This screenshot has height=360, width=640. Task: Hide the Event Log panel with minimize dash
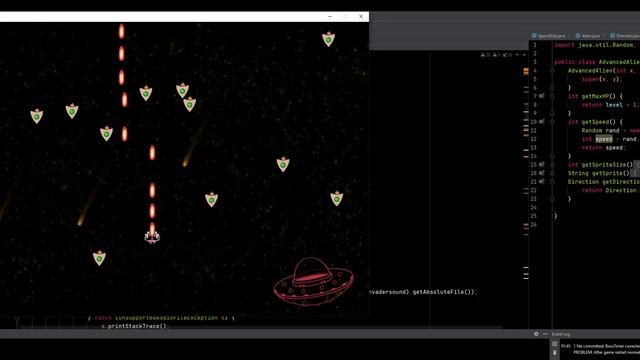pyautogui.click(x=545, y=334)
